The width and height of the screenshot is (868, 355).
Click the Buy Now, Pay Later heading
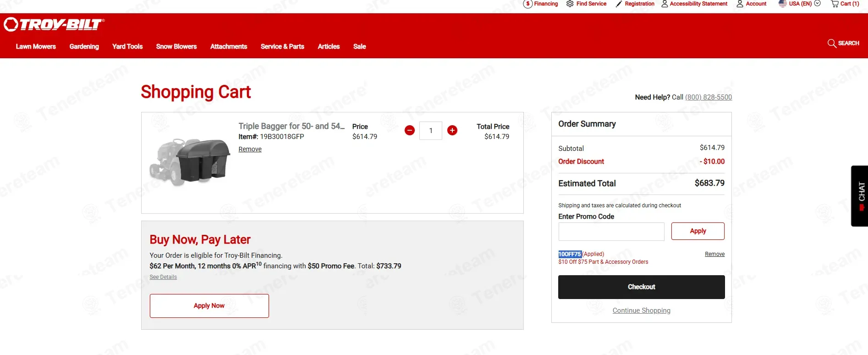(x=200, y=240)
